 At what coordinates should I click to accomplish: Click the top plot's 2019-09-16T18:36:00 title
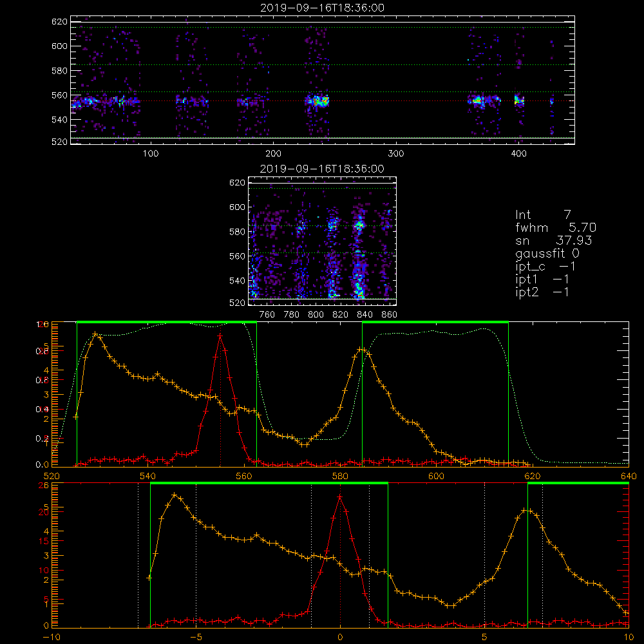[322, 8]
